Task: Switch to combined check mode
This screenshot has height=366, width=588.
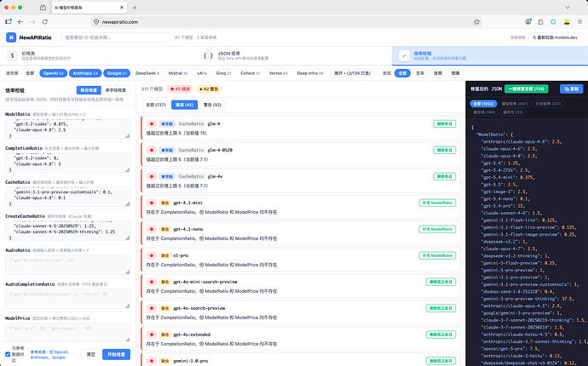Action: [89, 90]
